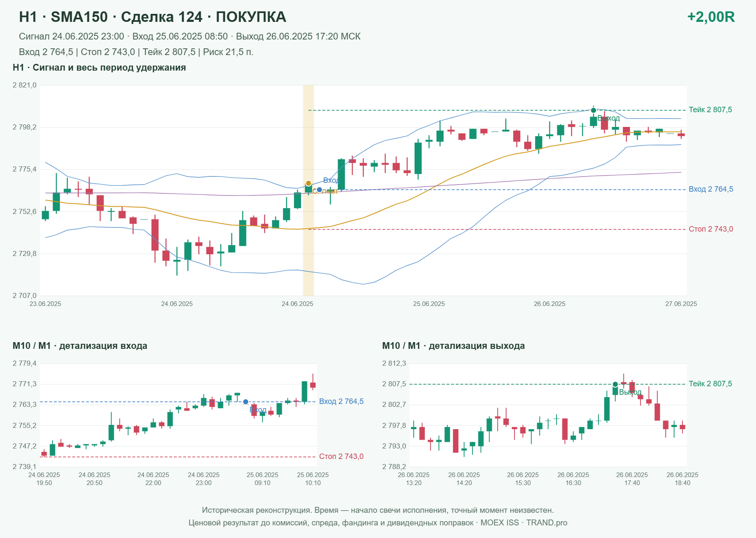Click the 26.06.2025 13:20 time label
The height and width of the screenshot is (538, 756).
pyautogui.click(x=414, y=479)
